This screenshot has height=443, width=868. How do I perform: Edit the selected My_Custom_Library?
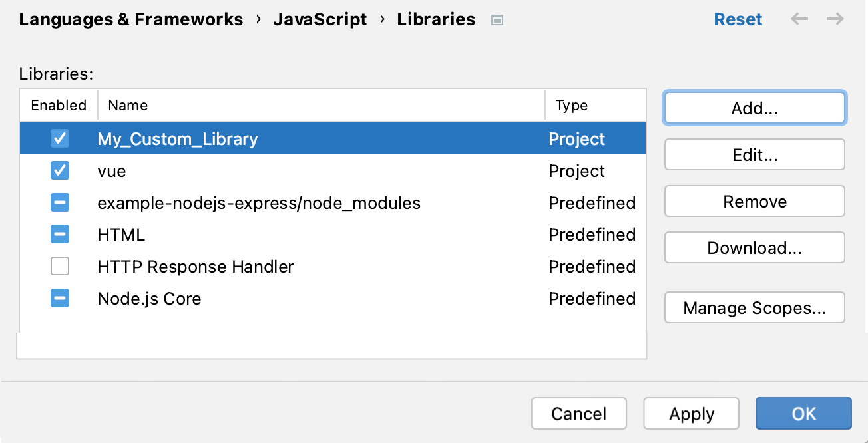[754, 154]
